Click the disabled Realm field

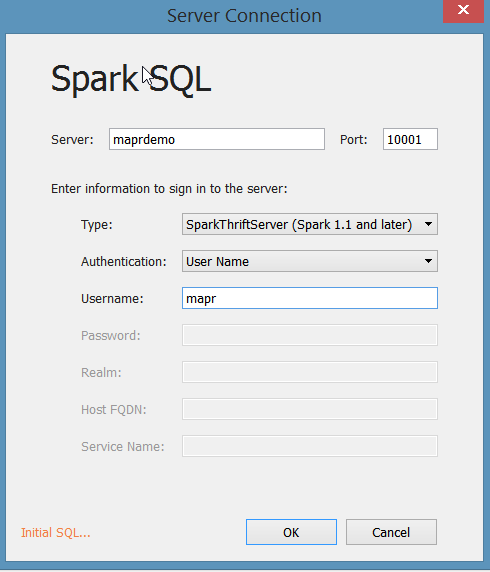(310, 372)
